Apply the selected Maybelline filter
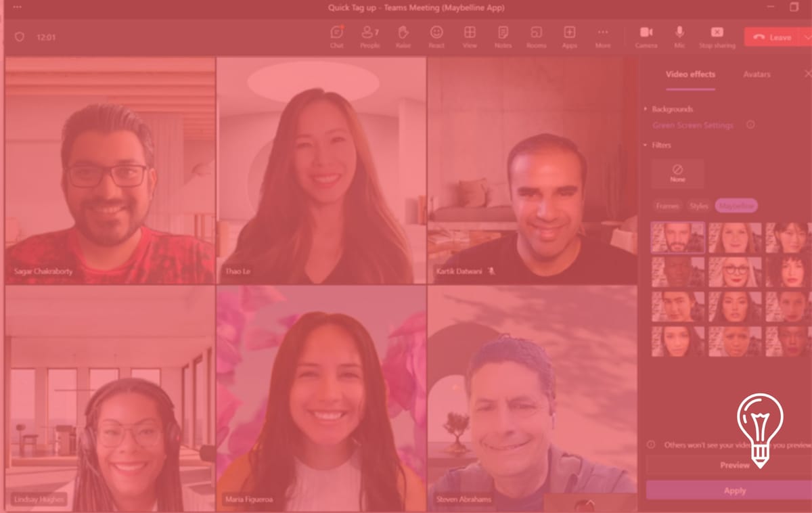The image size is (812, 513). click(x=734, y=491)
